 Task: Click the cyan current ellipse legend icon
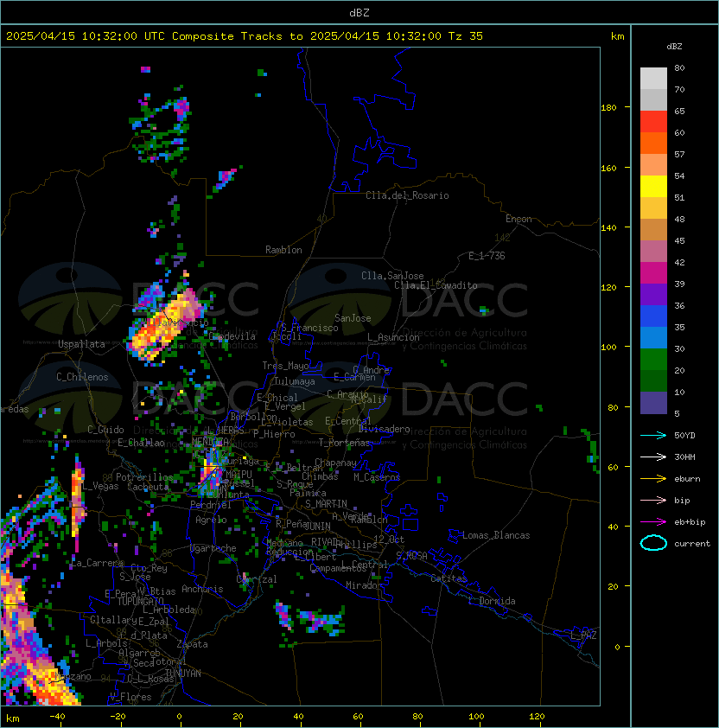point(653,543)
